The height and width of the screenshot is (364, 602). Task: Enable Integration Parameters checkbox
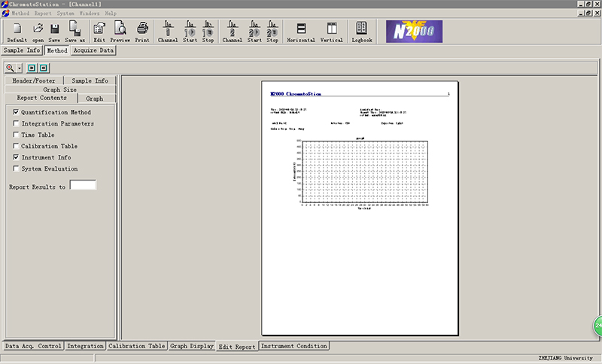click(16, 123)
